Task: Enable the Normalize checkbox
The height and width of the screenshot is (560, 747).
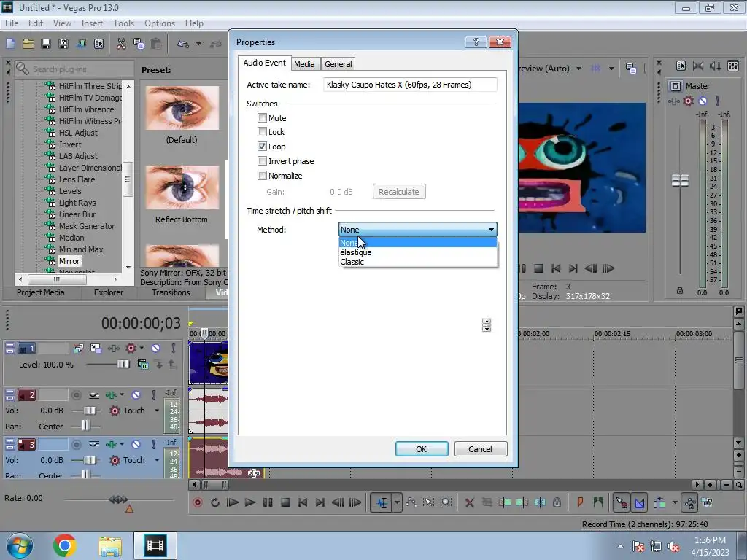Action: (262, 175)
